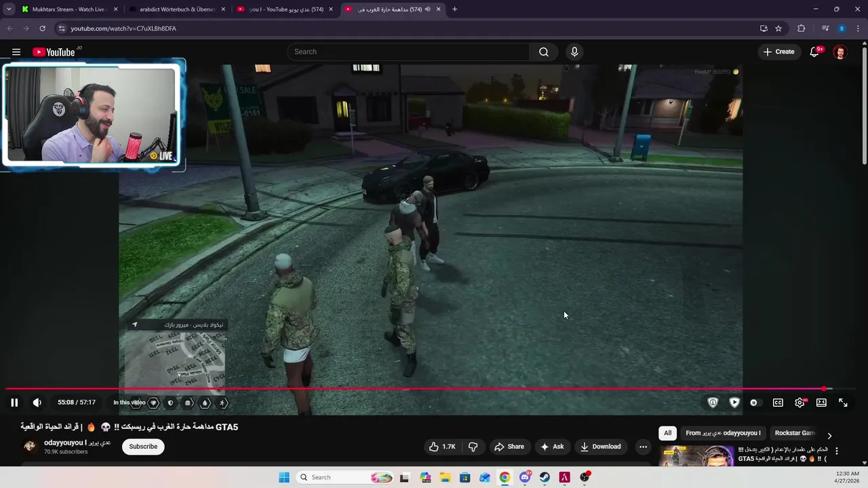Share the video
This screenshot has width=868, height=488.
509,447
